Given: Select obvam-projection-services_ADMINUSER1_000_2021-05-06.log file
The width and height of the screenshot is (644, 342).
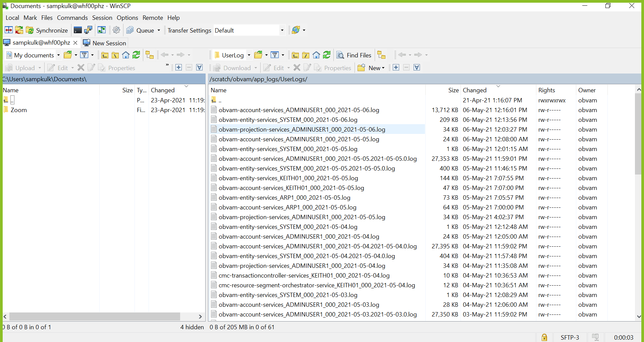Looking at the screenshot, I should click(302, 130).
